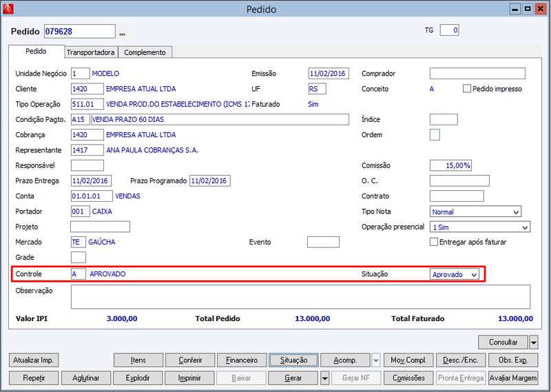Enable the Entregar após faturar checkbox
Screen dimensions: 551x392
434,242
